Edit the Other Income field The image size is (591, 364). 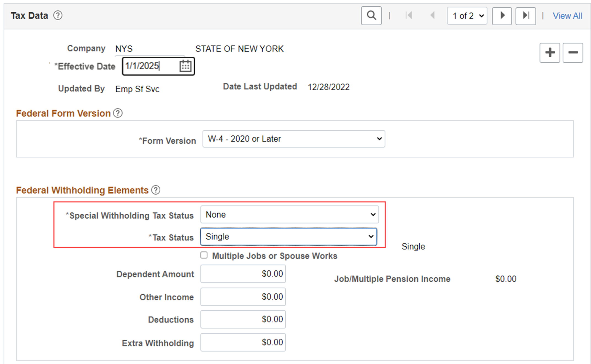tap(243, 297)
